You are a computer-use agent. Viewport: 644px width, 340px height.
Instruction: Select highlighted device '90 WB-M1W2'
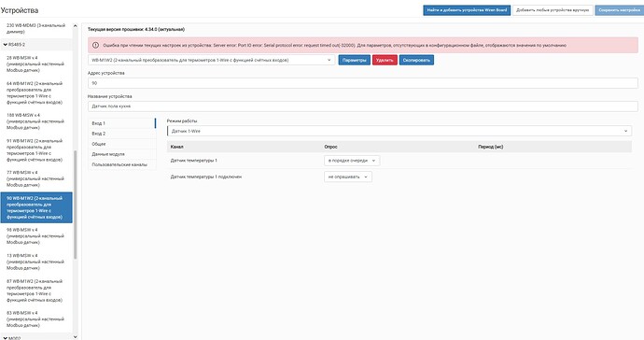pos(36,207)
